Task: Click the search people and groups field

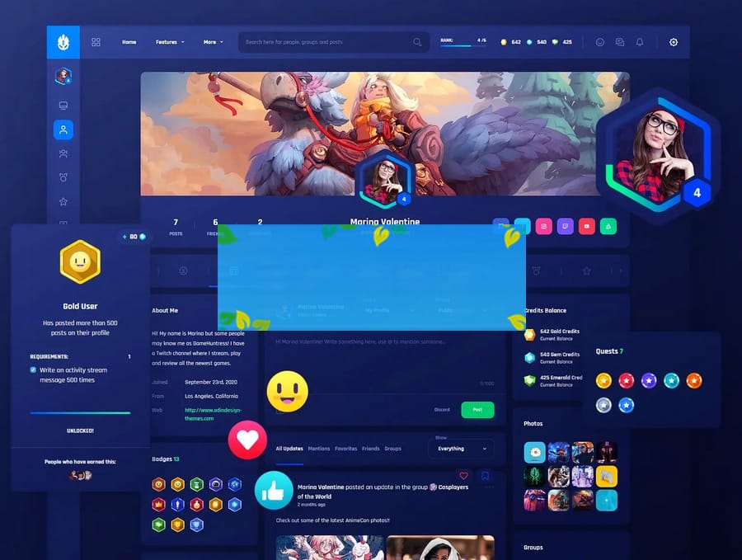Action: click(330, 42)
